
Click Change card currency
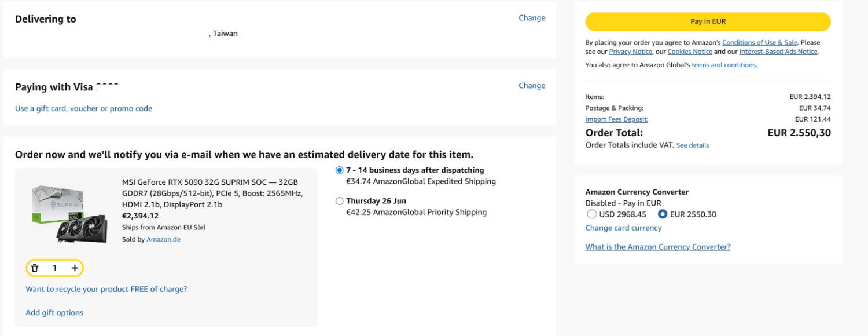pos(623,228)
